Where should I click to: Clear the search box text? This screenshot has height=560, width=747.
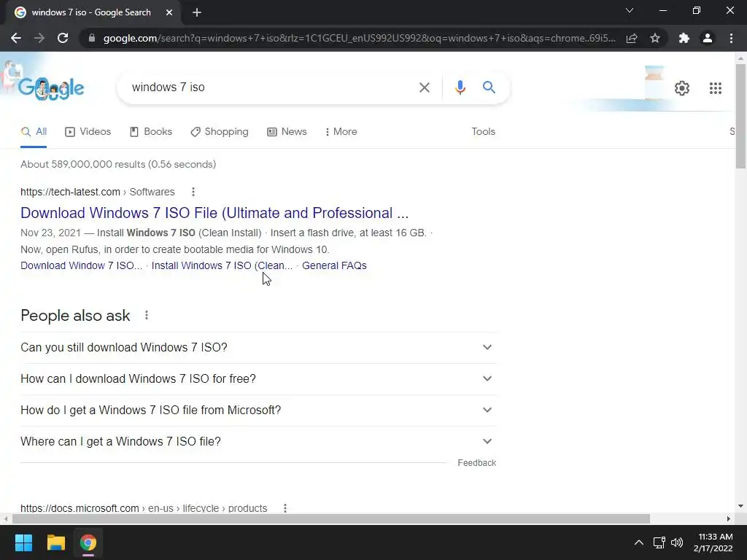[x=424, y=87]
